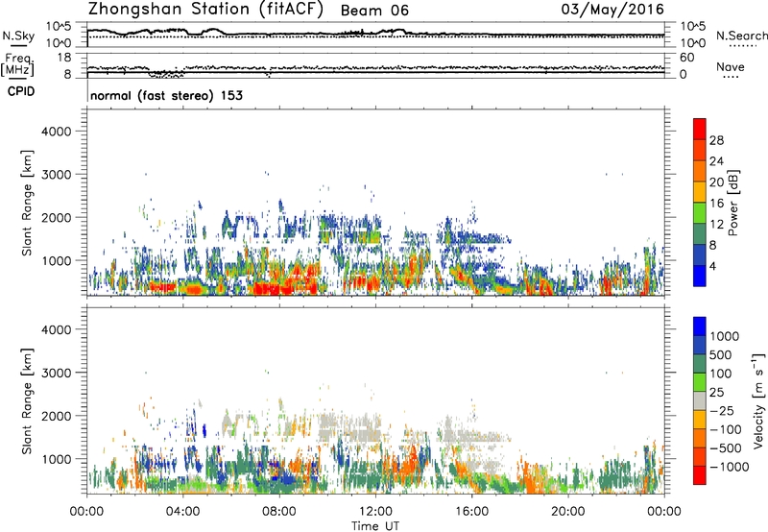Click the "Zhongshan Station (fitACF)" plot title

(205, 9)
